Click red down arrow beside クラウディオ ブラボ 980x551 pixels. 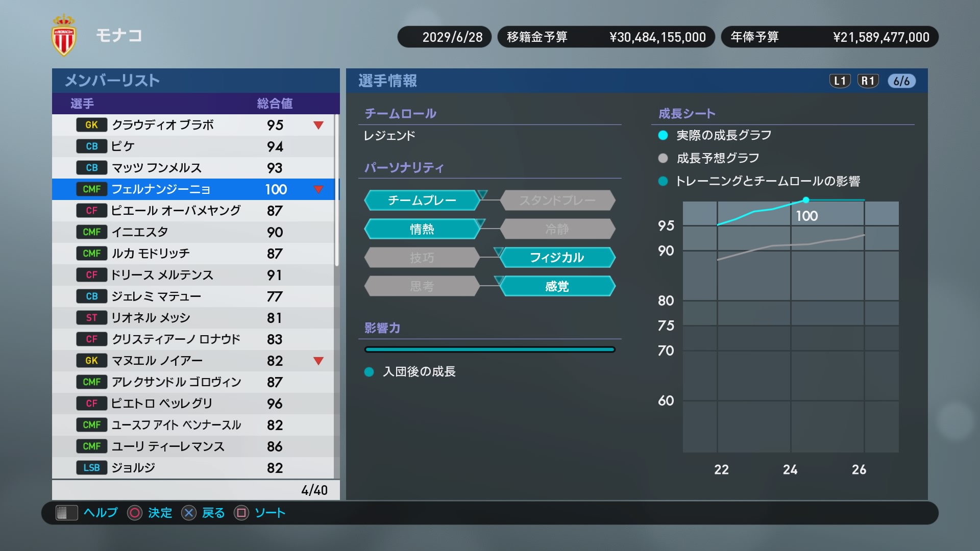318,126
